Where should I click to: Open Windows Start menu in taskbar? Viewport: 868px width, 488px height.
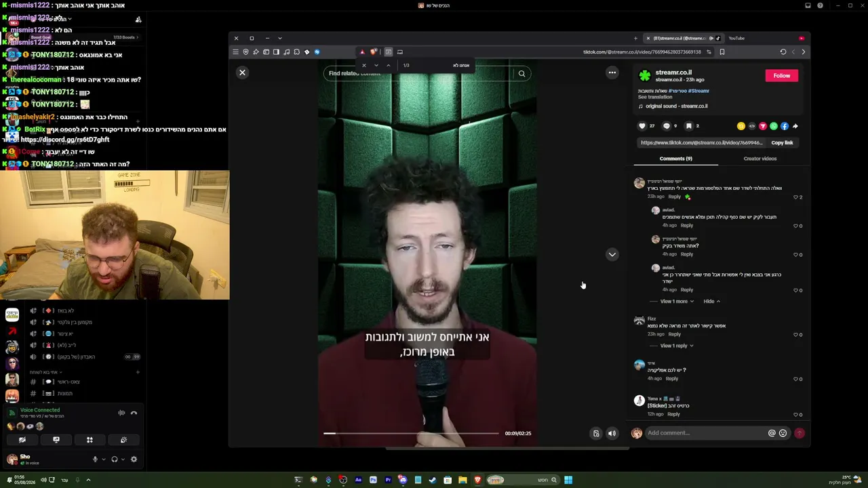(568, 481)
